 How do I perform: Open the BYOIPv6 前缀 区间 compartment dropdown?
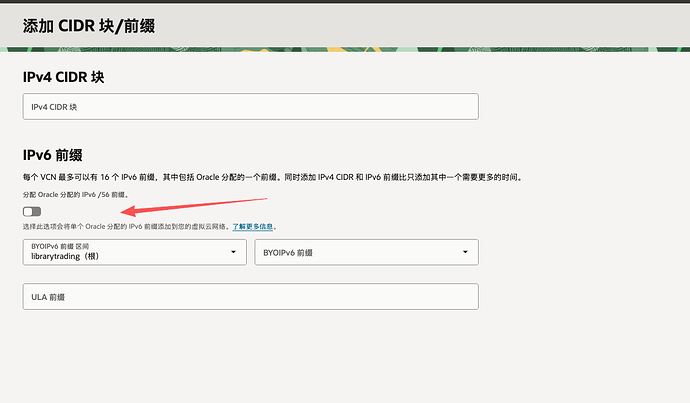coord(134,252)
